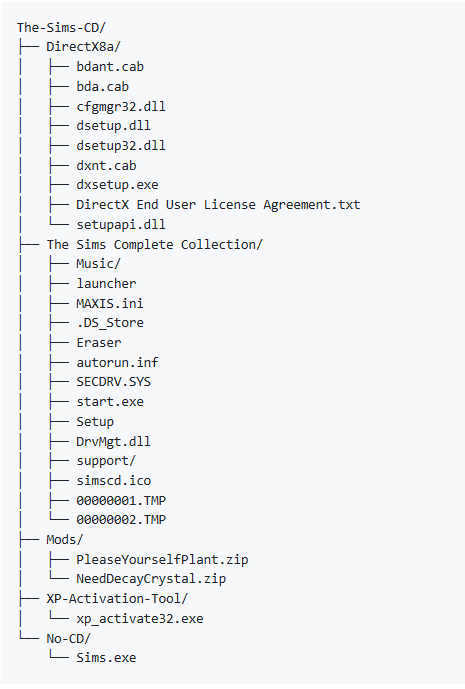Click the dxsetup.exe file entry

coord(117,185)
